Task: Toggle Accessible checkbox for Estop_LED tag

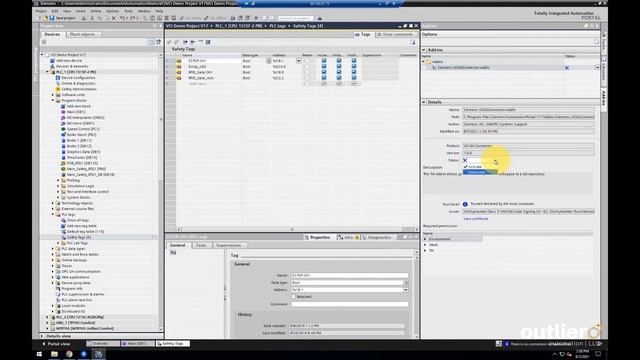Action: click(324, 67)
